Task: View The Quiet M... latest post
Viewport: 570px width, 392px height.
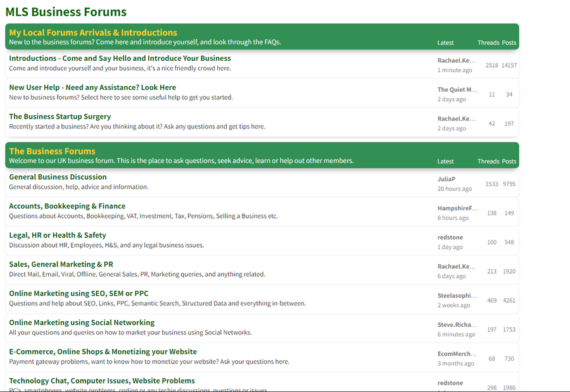Action: click(x=457, y=90)
